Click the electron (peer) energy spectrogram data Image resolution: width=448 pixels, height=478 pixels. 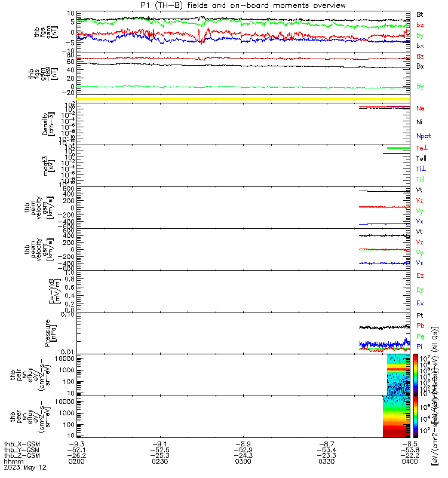click(396, 416)
